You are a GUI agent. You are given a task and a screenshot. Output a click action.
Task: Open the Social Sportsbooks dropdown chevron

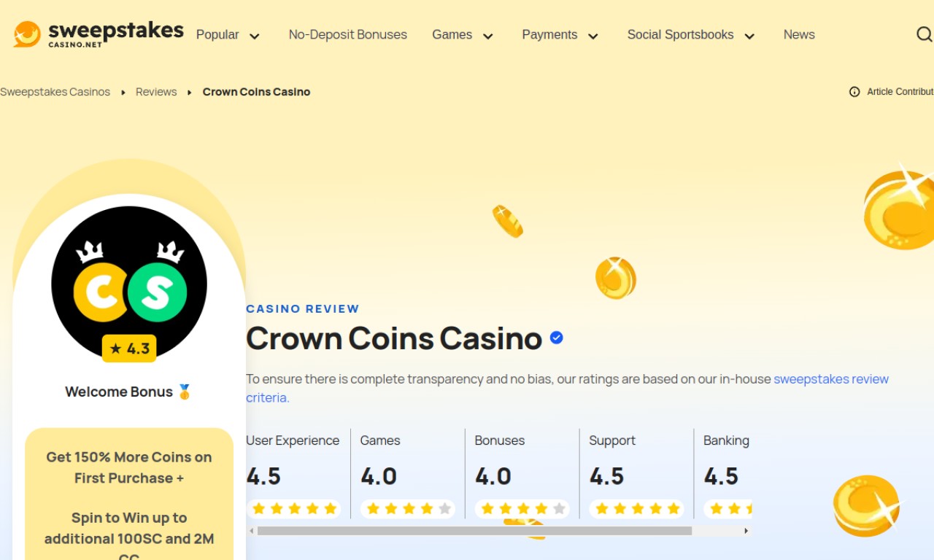pos(749,36)
